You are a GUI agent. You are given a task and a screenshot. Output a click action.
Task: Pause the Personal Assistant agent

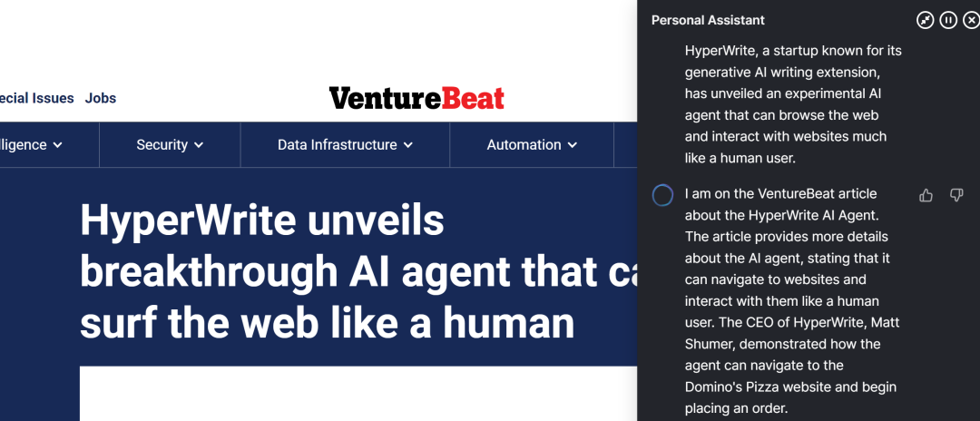(948, 20)
